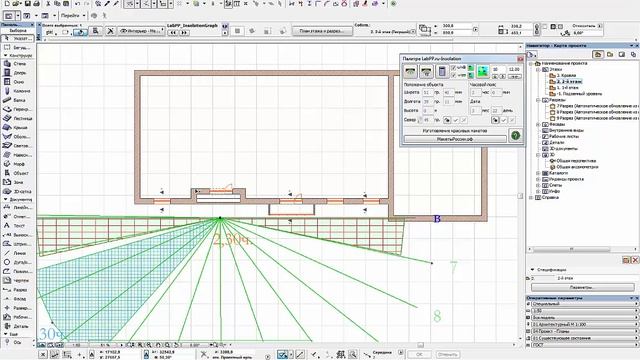Select the Балка (Beam) tool
Image resolution: width=640 pixels, height=360 pixels.
tap(16, 100)
